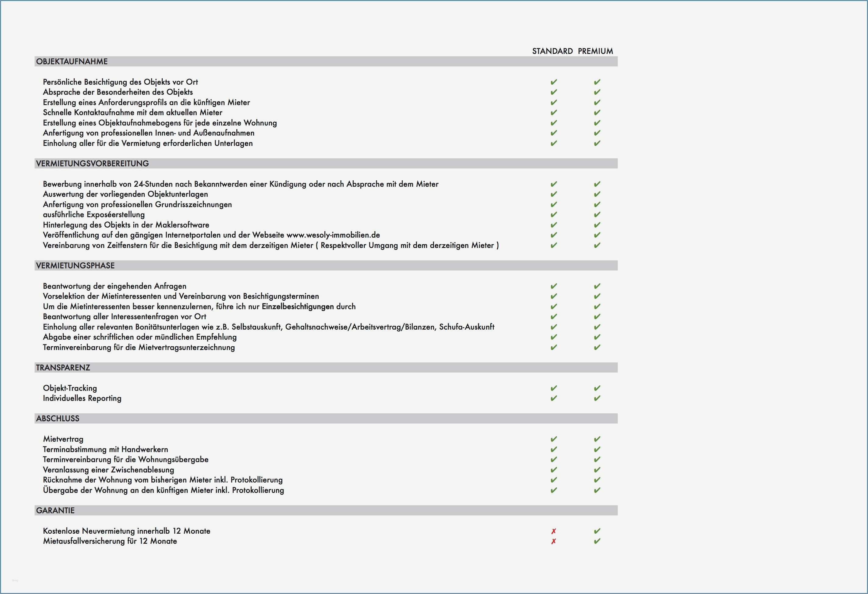Click the Kostenlose Neuvermietung innerhalb 12 Monate text

pyautogui.click(x=126, y=531)
